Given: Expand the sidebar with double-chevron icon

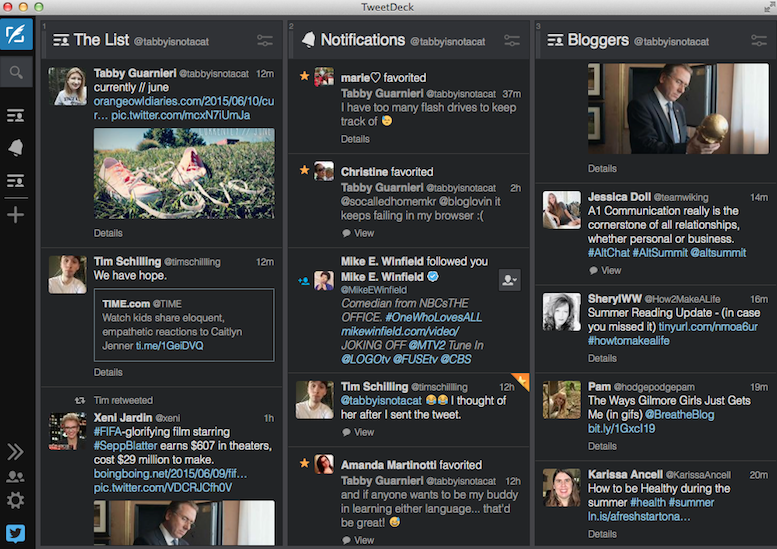Looking at the screenshot, I should [x=16, y=452].
